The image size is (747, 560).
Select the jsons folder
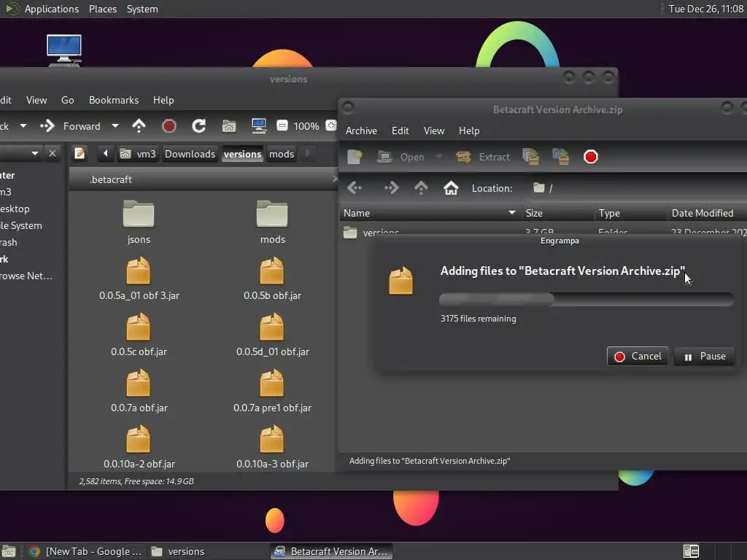tap(139, 222)
